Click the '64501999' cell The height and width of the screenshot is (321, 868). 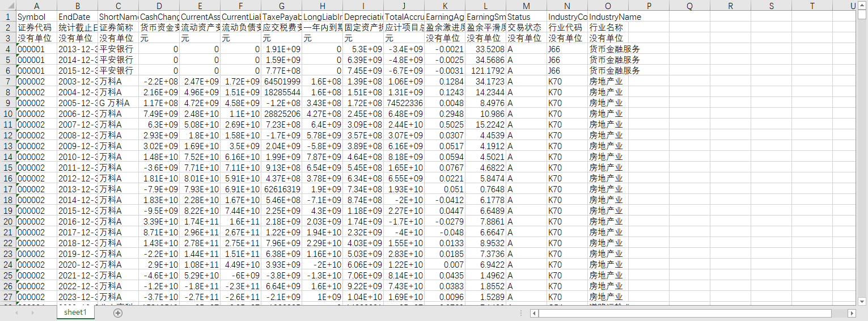(x=281, y=82)
